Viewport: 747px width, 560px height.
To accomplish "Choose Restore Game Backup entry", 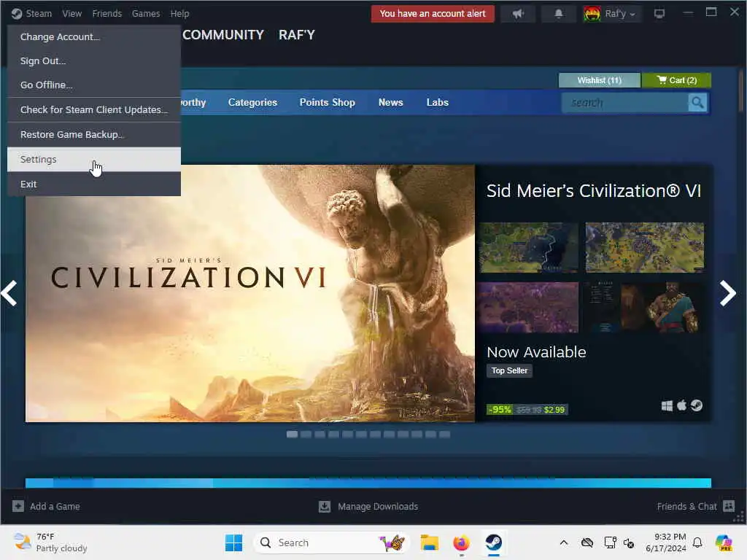I will (94, 134).
